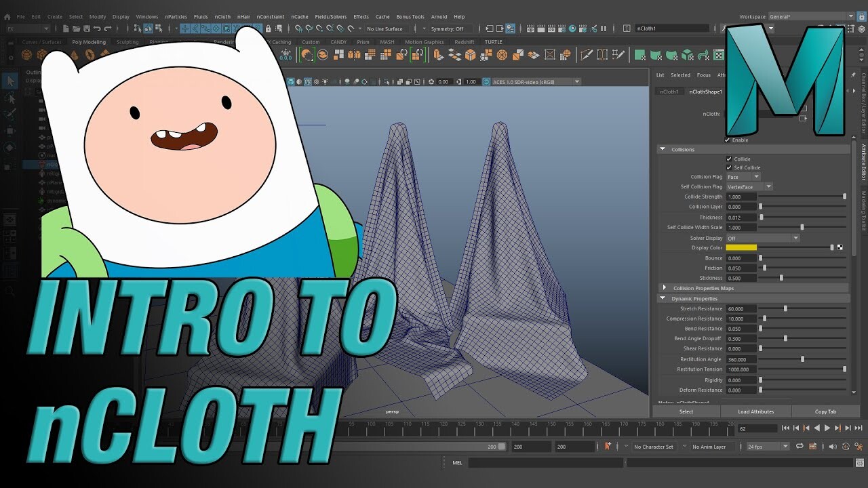Image resolution: width=868 pixels, height=488 pixels.
Task: Click the Stretch Resistance slider
Action: click(802, 308)
